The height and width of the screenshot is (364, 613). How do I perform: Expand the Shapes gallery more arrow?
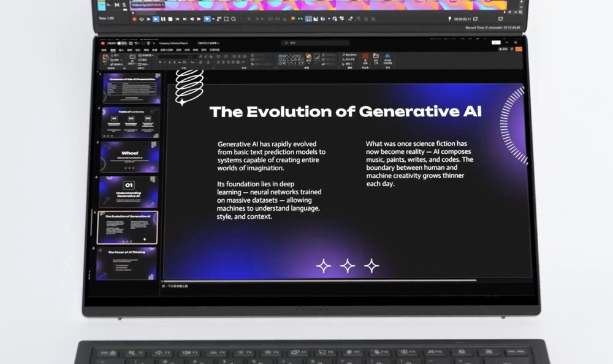coord(303,63)
